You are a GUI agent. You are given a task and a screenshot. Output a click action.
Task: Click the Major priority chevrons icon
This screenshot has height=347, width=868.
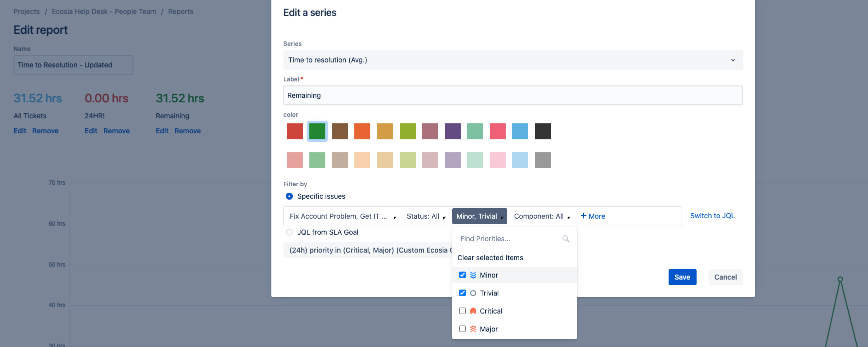tap(473, 329)
